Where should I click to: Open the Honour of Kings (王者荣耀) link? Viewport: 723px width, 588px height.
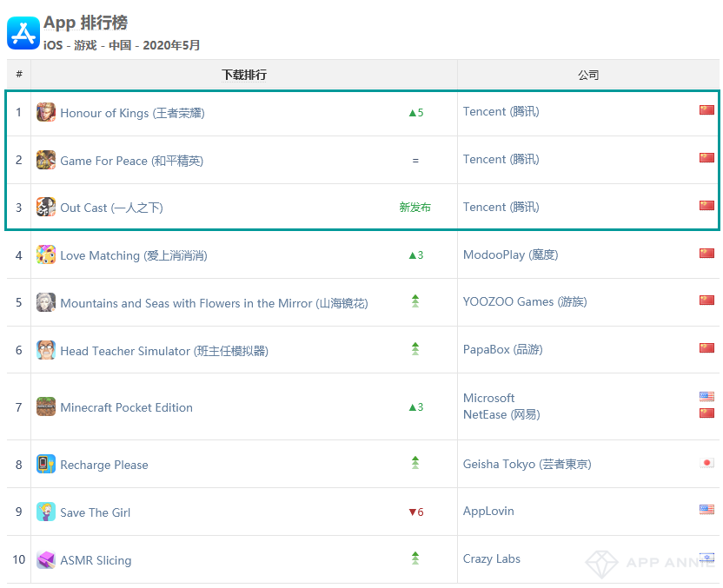click(132, 113)
